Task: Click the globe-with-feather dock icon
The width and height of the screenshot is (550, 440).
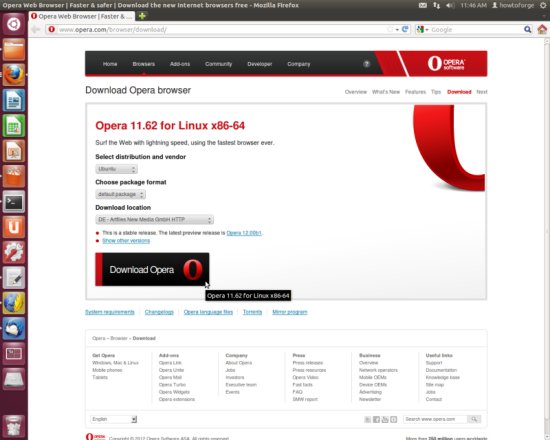Action: coord(14,303)
